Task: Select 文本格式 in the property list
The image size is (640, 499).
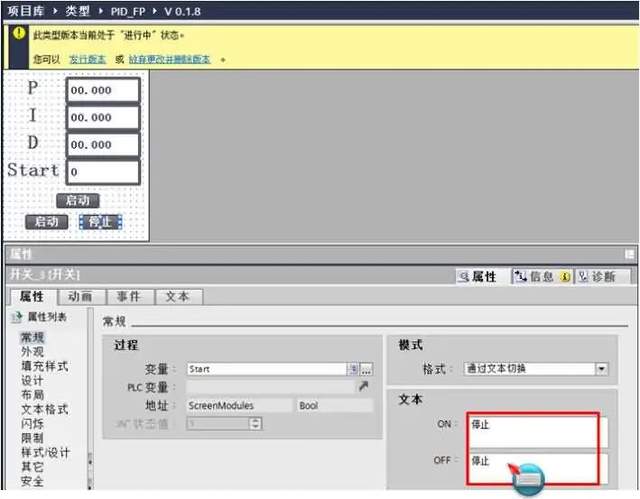Action: pyautogui.click(x=44, y=409)
